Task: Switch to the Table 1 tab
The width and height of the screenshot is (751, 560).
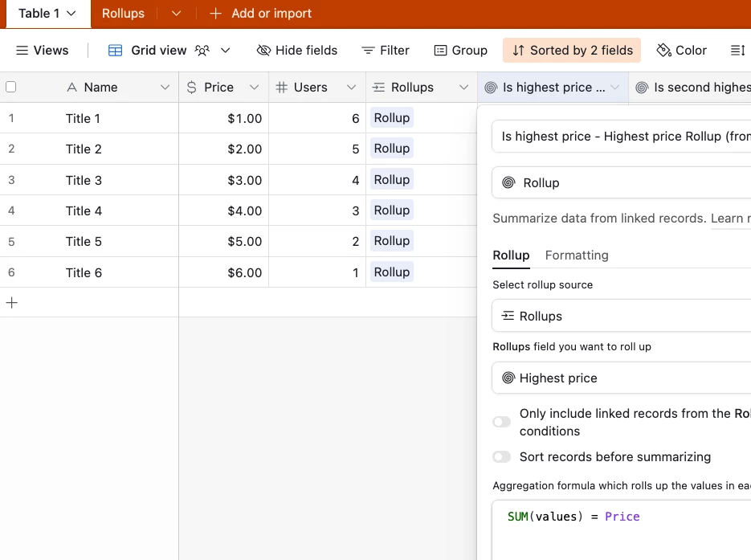Action: (x=47, y=14)
